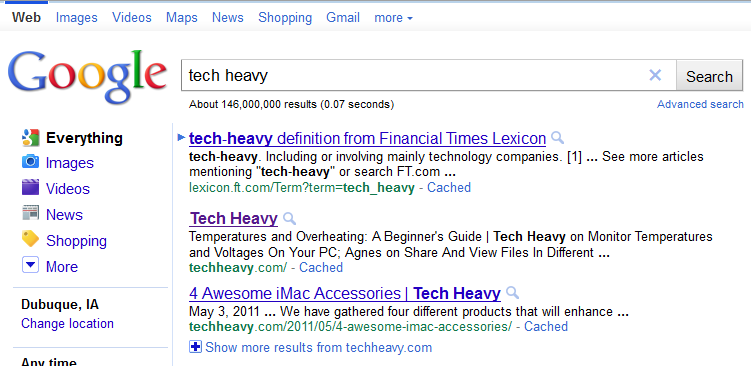Expand more results from techheavy.com plus icon
The image size is (751, 366).
point(195,347)
